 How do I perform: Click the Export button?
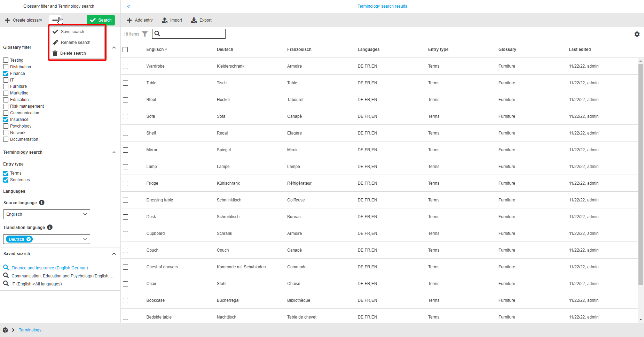[201, 20]
